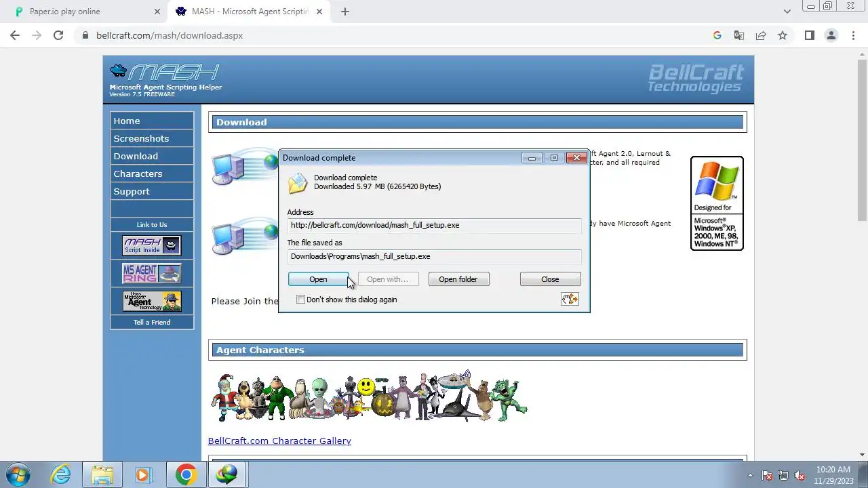Switch to Paper.io play online tab
Screen dimensions: 868x488
pos(84,12)
